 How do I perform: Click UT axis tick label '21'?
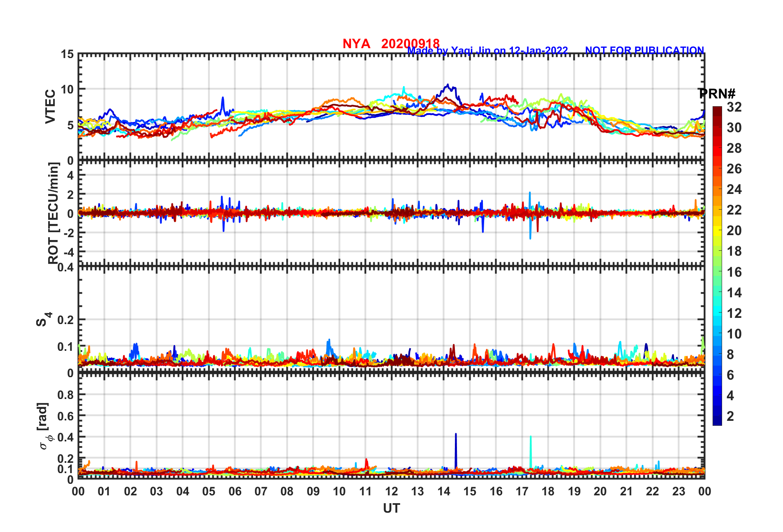[627, 491]
